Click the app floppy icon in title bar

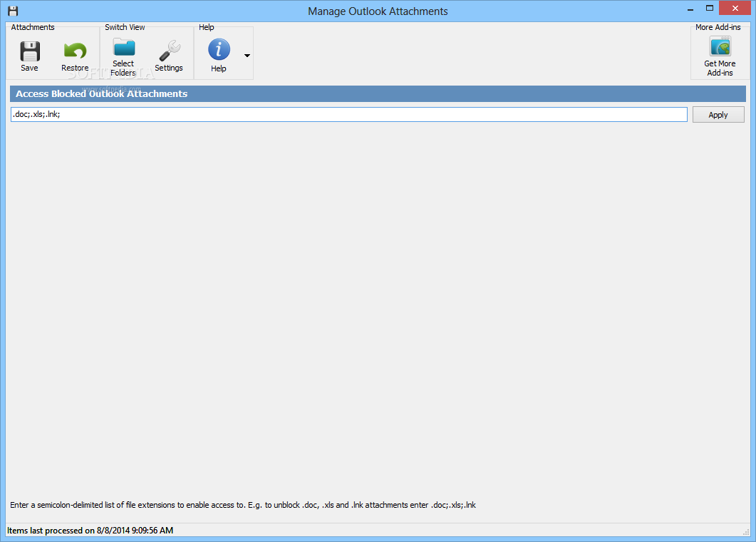pyautogui.click(x=13, y=11)
